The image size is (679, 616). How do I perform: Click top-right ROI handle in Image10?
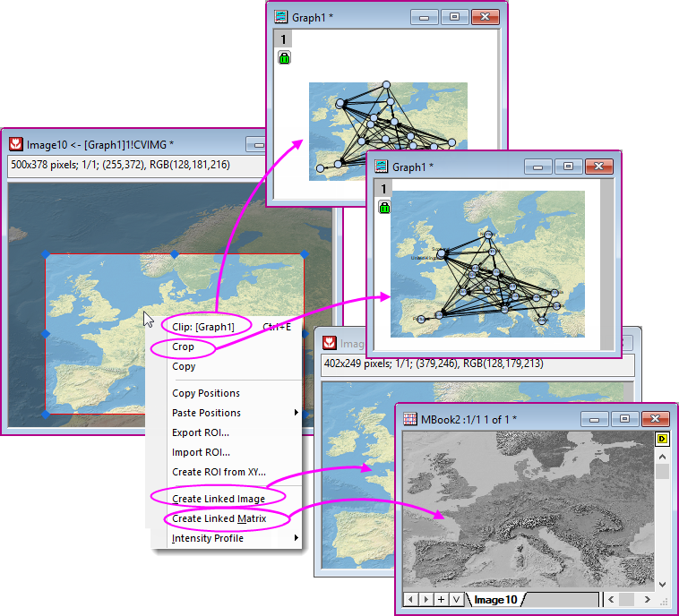click(305, 254)
